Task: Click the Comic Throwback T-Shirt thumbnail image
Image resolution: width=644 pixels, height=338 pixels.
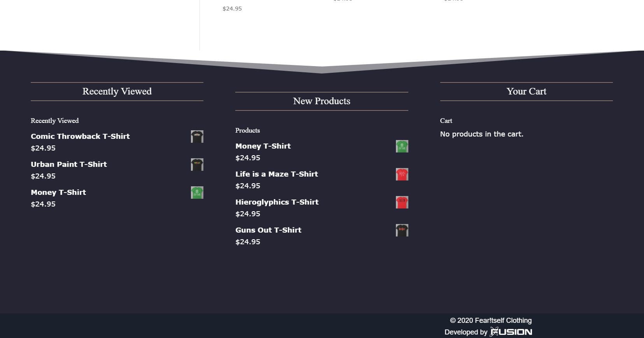Action: (x=197, y=137)
